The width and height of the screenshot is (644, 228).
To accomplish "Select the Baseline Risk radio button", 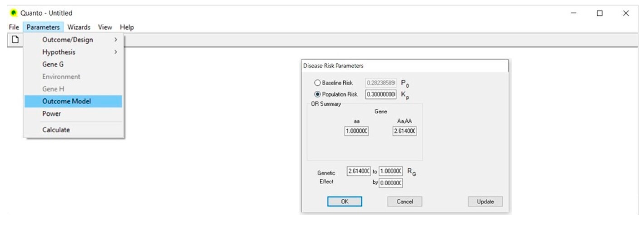I will point(317,83).
